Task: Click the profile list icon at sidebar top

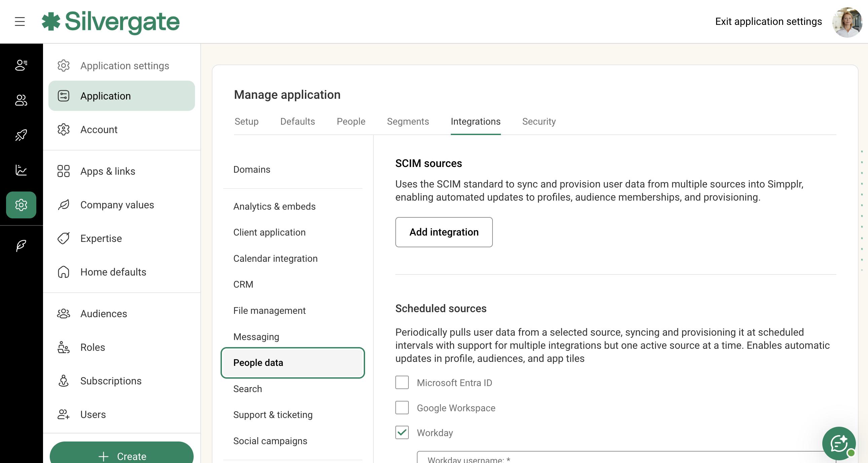Action: [21, 65]
